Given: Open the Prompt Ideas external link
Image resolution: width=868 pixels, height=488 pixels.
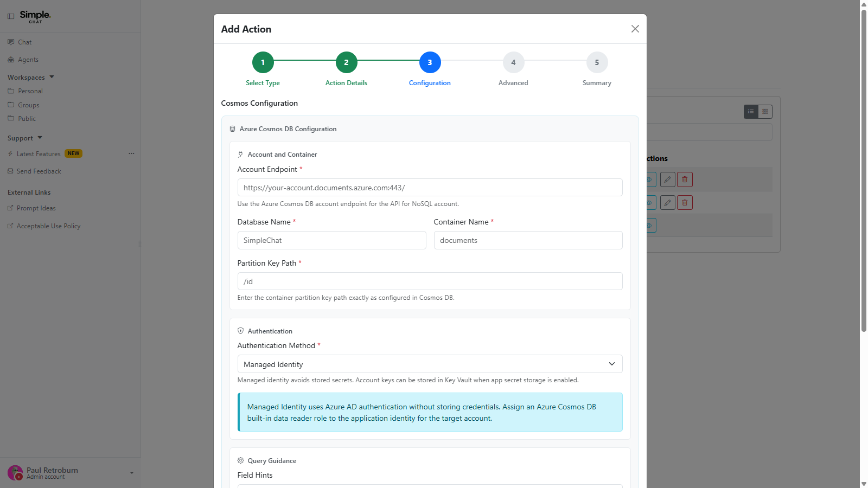Looking at the screenshot, I should coord(36,208).
